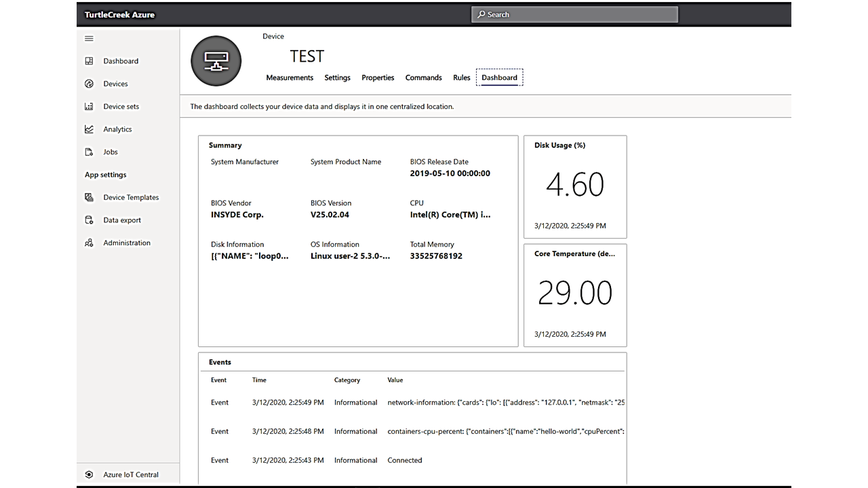Open the Rules tab

coord(461,78)
